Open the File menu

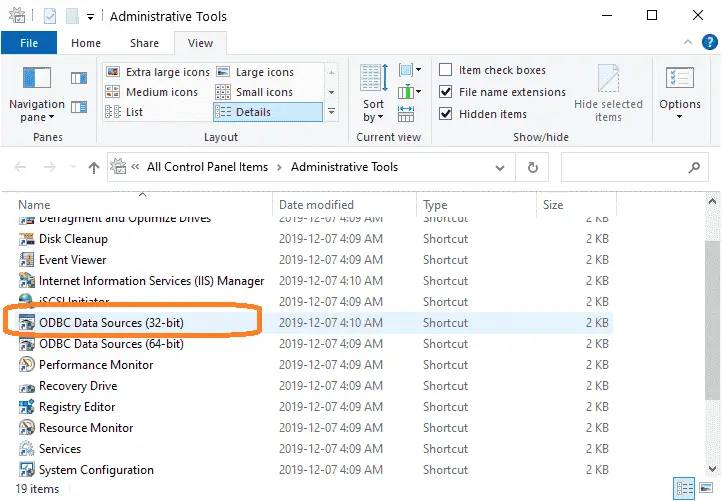[x=29, y=43]
